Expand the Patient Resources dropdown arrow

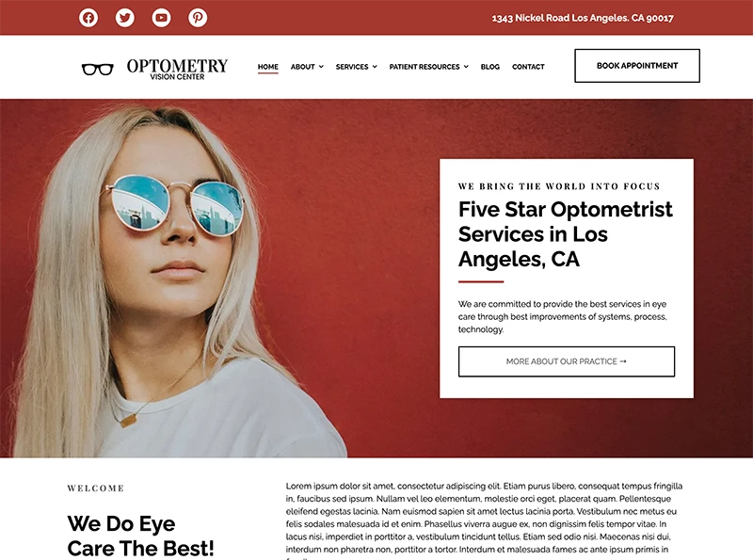click(466, 67)
